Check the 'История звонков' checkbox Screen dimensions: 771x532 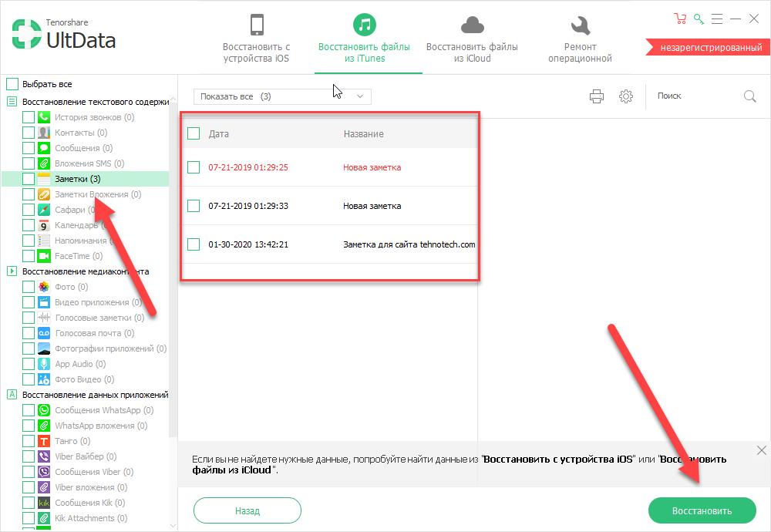coord(29,117)
